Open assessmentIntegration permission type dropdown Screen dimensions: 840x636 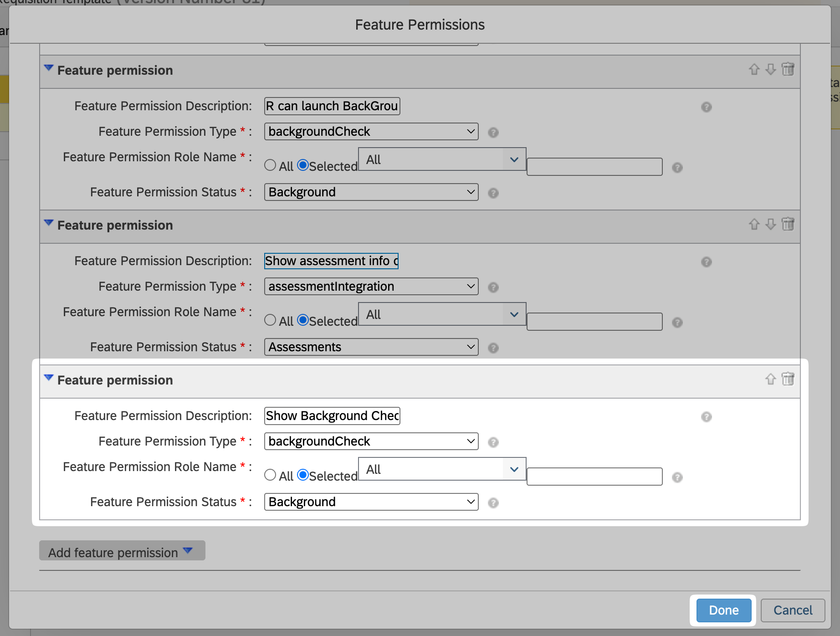pos(371,287)
